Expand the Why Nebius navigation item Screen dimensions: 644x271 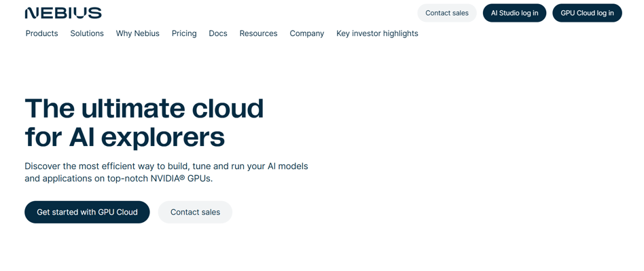tap(138, 34)
